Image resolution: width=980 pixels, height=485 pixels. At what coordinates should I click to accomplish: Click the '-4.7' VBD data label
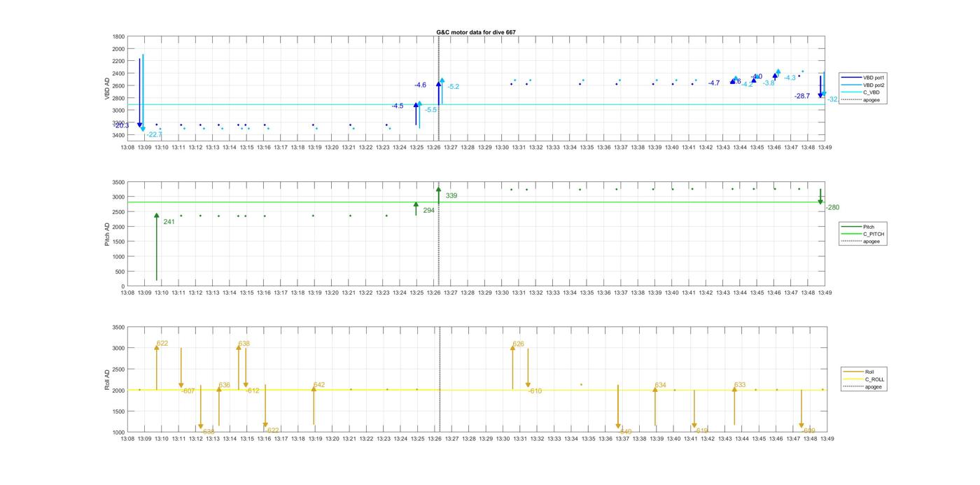(714, 83)
